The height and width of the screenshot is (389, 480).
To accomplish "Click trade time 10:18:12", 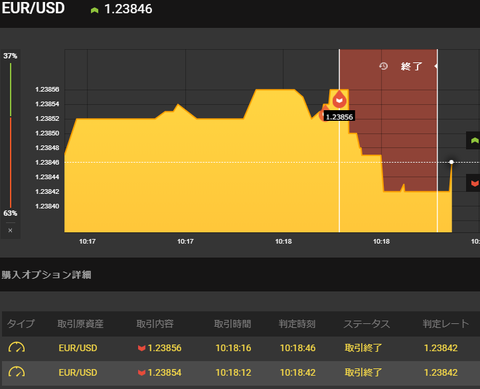I will [233, 373].
